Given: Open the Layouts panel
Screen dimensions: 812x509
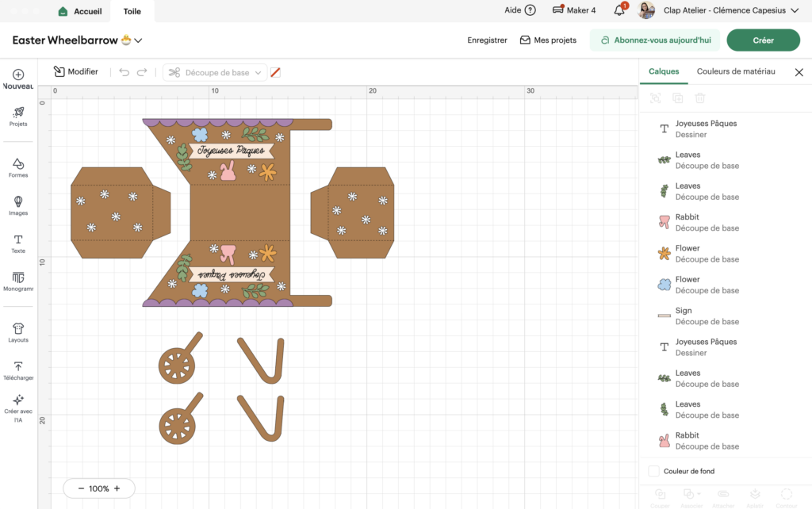Looking at the screenshot, I should point(18,332).
